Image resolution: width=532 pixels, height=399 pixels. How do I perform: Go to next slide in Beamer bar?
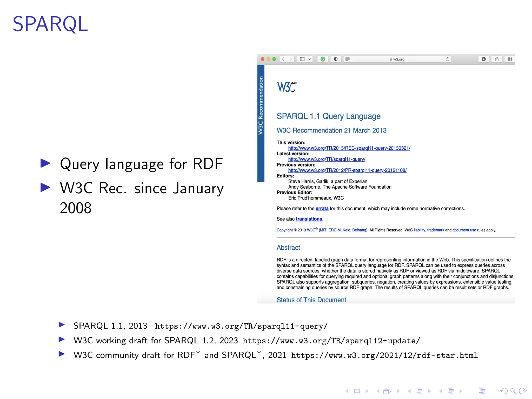point(367,391)
